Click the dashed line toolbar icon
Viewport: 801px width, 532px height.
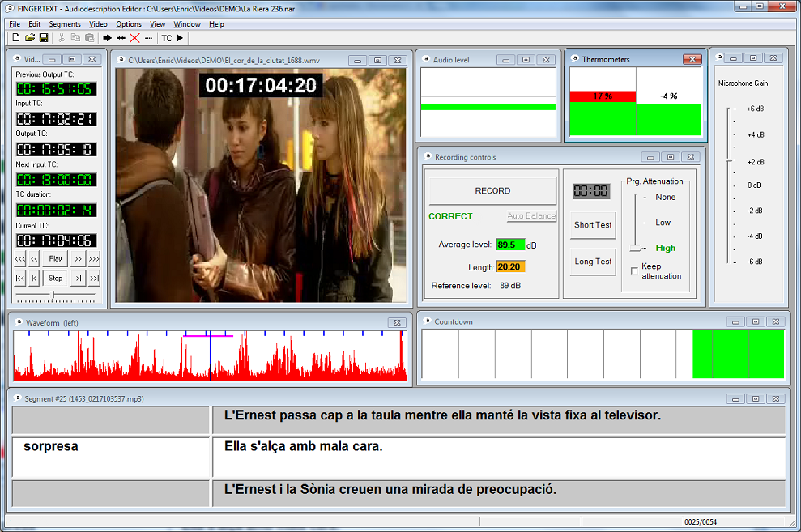pos(148,38)
